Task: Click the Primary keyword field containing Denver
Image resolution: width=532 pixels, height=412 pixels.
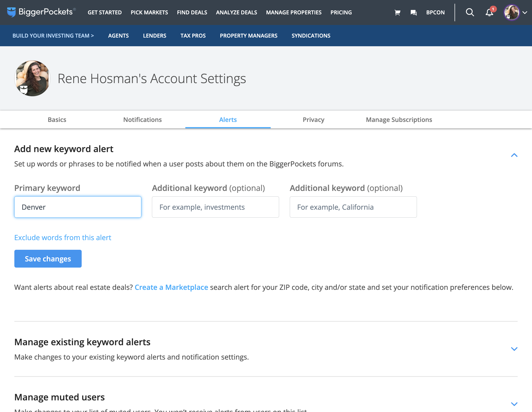Action: click(78, 207)
